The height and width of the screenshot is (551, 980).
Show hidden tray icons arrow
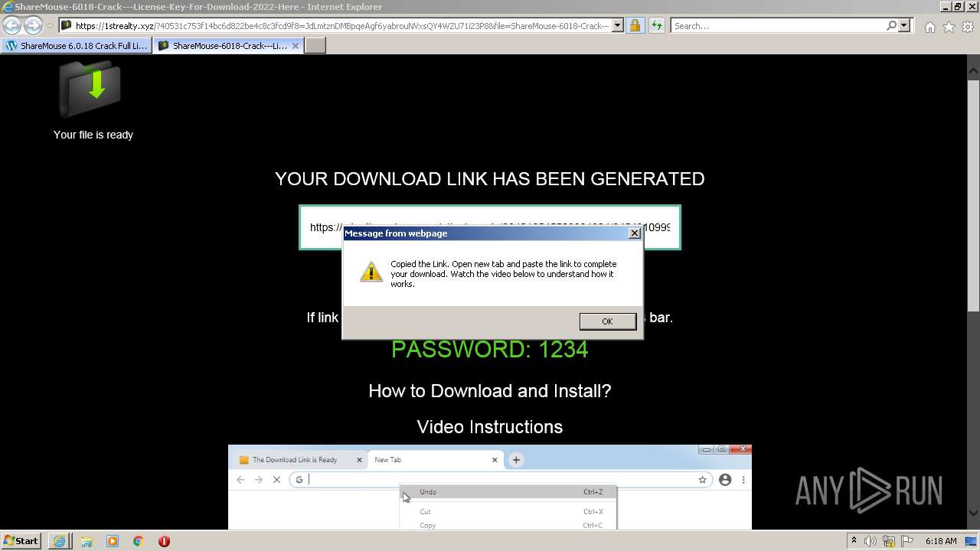click(x=854, y=541)
